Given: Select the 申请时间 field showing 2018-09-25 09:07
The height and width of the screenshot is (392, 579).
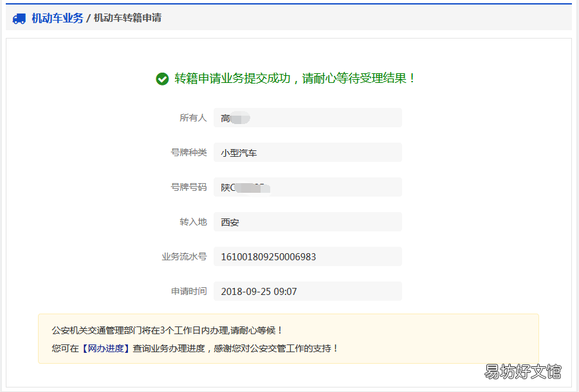Looking at the screenshot, I should [308, 291].
